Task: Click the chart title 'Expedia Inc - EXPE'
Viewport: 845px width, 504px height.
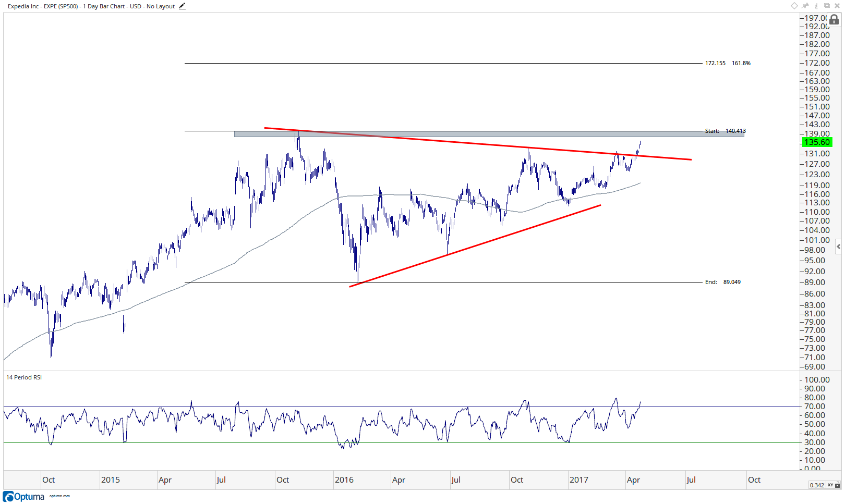Action: [x=32, y=6]
